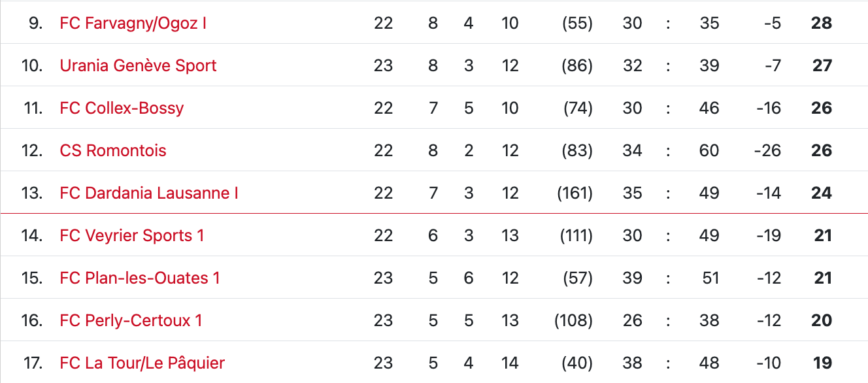Click the 27 points value for Urania Genève
Image resolution: width=868 pixels, height=383 pixels.
point(822,65)
